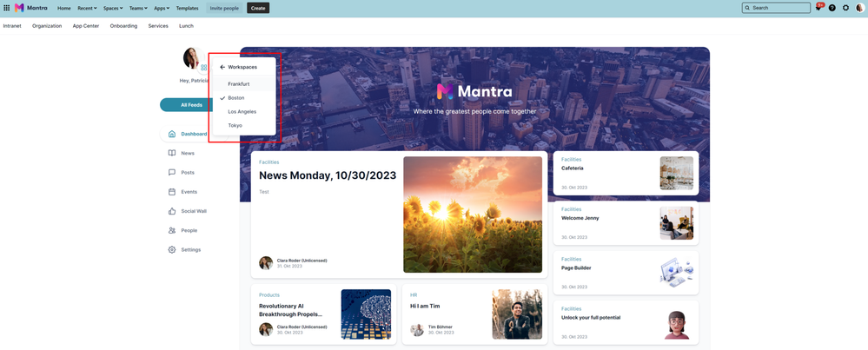868x350 pixels.
Task: Click the Posts speech bubble icon
Action: coord(172,173)
